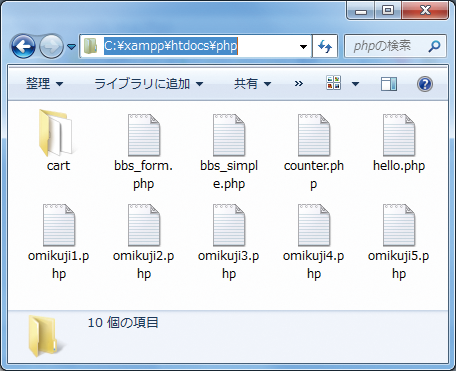Click the magnifying glass search icon
The width and height of the screenshot is (456, 371).
[x=434, y=46]
